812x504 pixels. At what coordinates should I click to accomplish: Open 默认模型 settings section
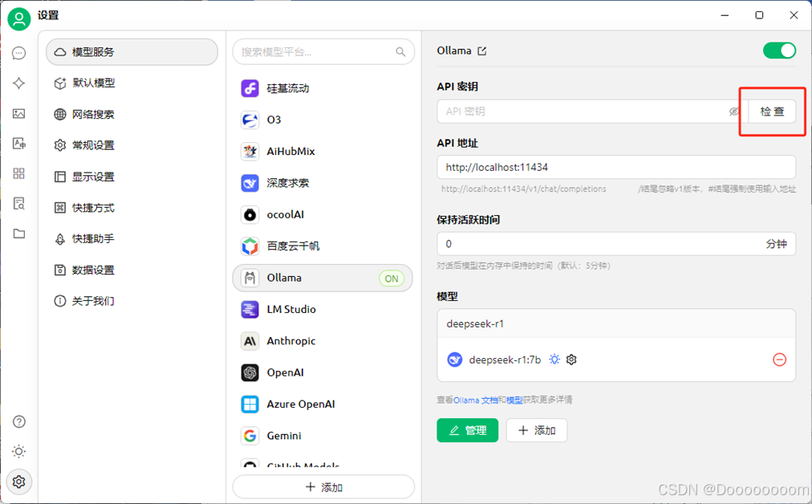coord(132,83)
